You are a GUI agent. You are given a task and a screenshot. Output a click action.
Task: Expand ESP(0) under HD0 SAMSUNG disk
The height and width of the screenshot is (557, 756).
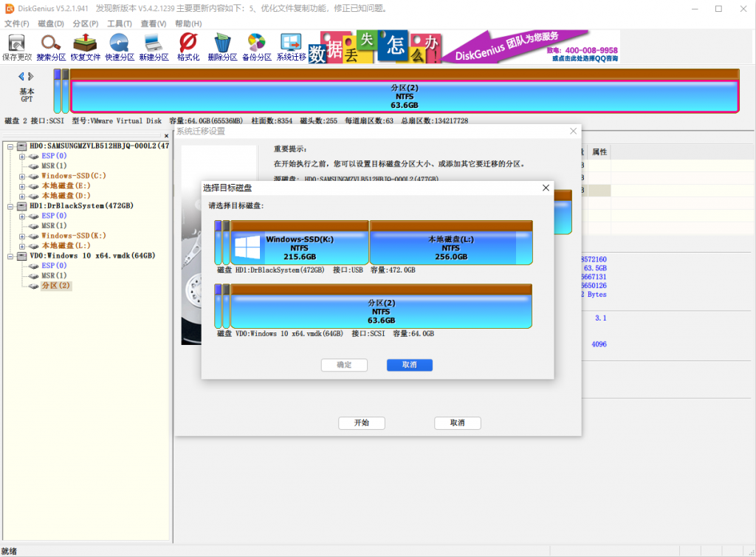[x=21, y=157]
